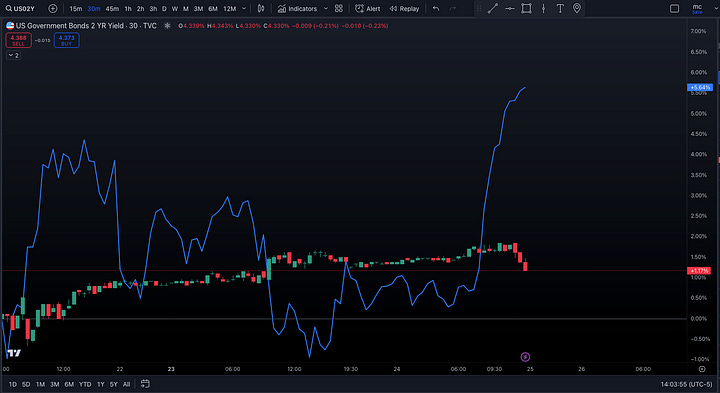Expand the Indicators favorites dropdown arrow
The height and width of the screenshot is (393, 720).
pyautogui.click(x=326, y=8)
